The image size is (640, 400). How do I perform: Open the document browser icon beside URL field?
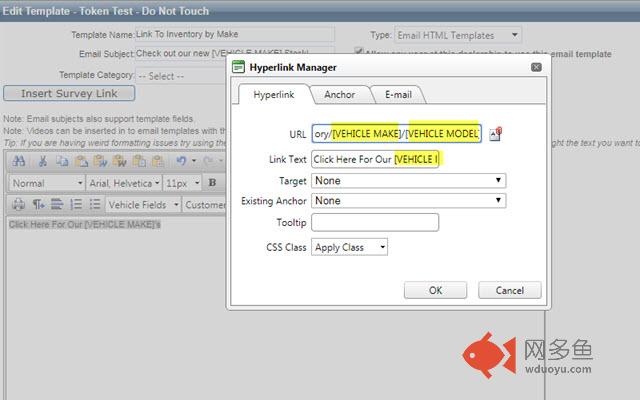pos(495,134)
